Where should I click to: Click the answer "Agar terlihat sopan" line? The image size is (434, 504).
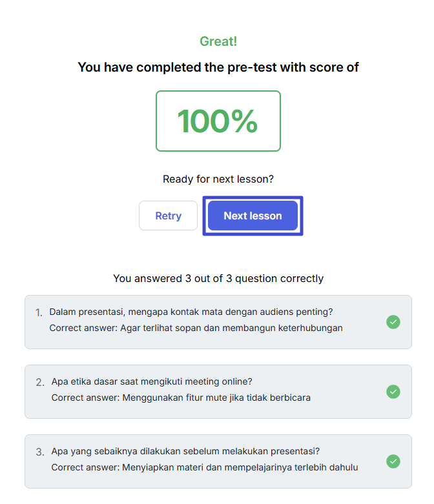pos(196,328)
